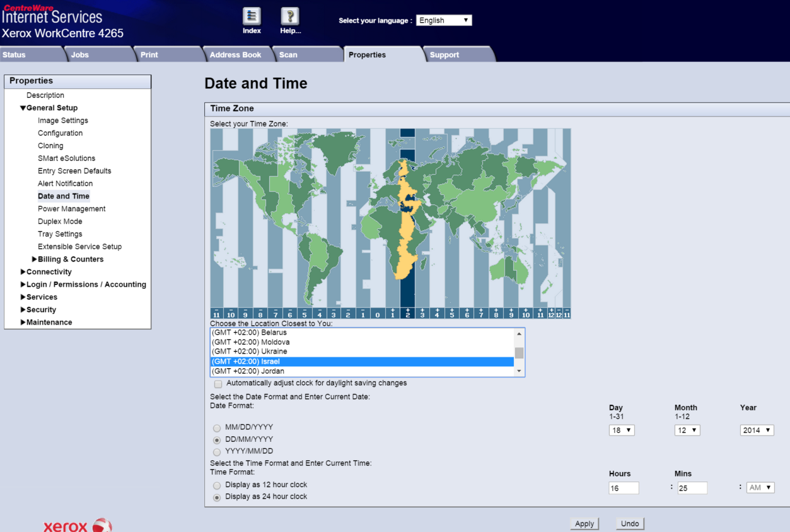
Task: Click the Undo button
Action: (630, 524)
